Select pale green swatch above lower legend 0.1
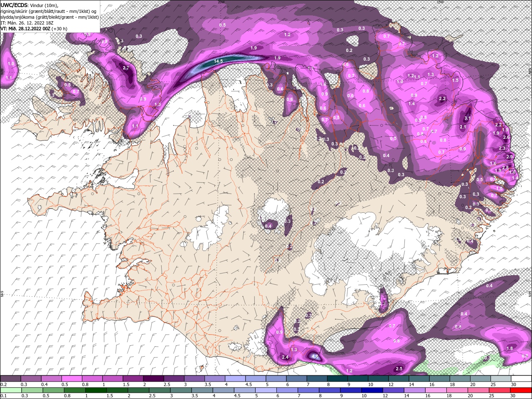 [x=11, y=389]
